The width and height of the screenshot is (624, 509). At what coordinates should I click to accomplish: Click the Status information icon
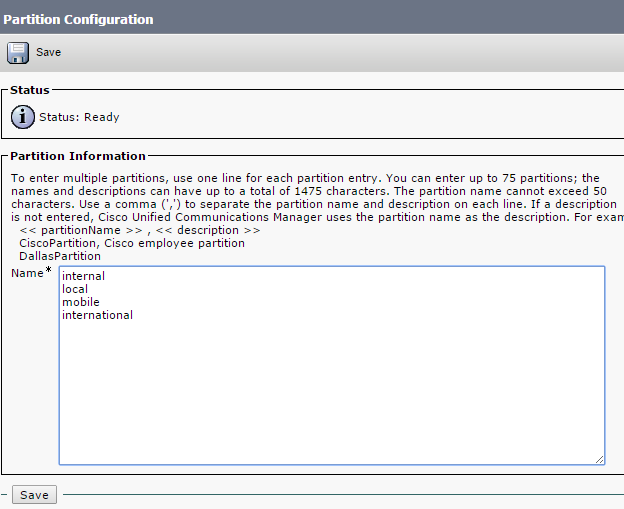pos(23,117)
